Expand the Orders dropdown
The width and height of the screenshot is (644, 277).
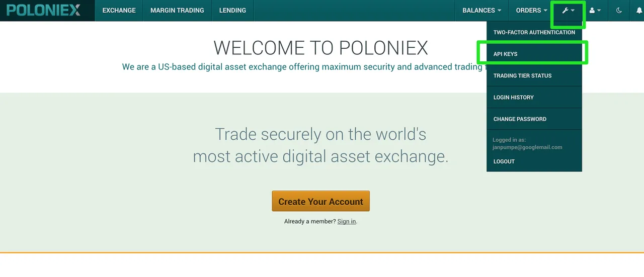[531, 10]
